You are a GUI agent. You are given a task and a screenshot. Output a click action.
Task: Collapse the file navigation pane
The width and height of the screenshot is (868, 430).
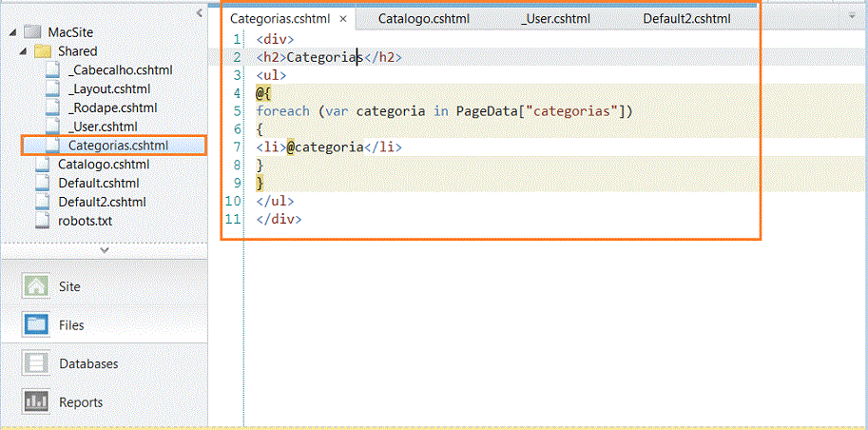199,12
